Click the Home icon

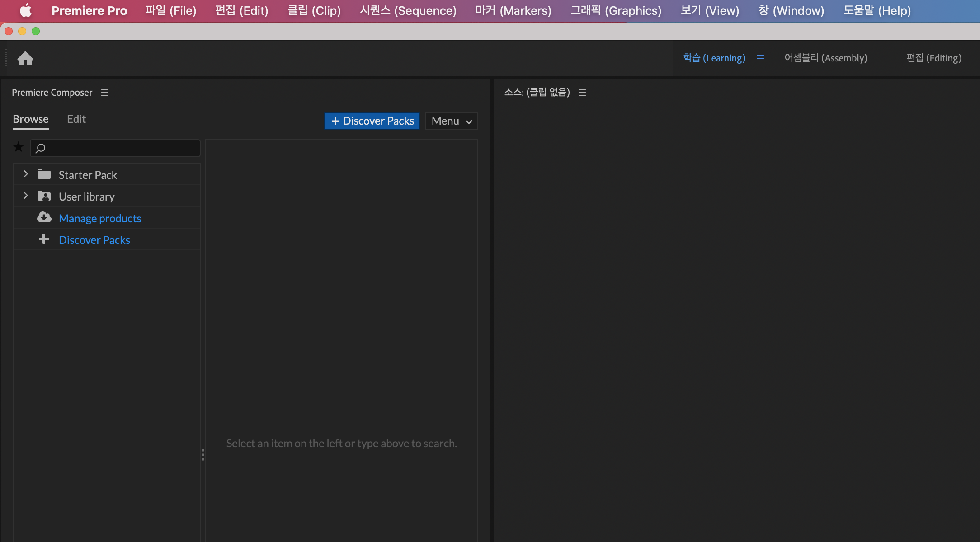coord(25,58)
